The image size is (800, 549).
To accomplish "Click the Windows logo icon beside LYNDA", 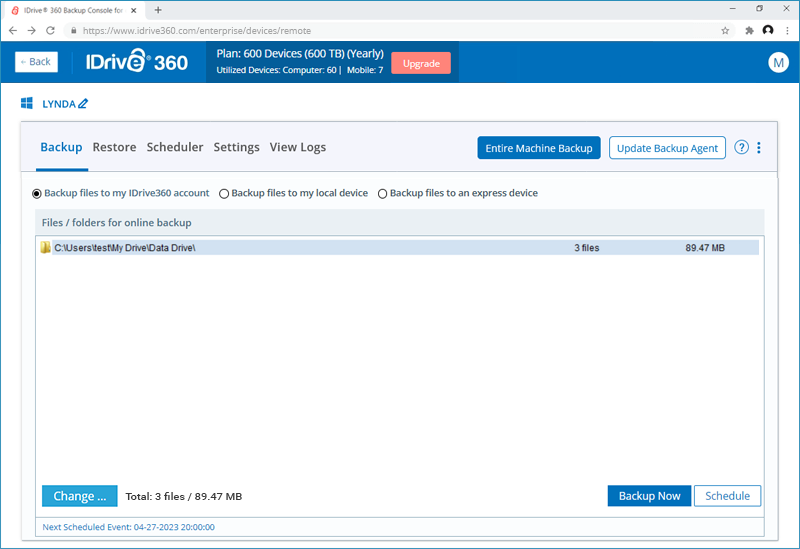I will [27, 103].
